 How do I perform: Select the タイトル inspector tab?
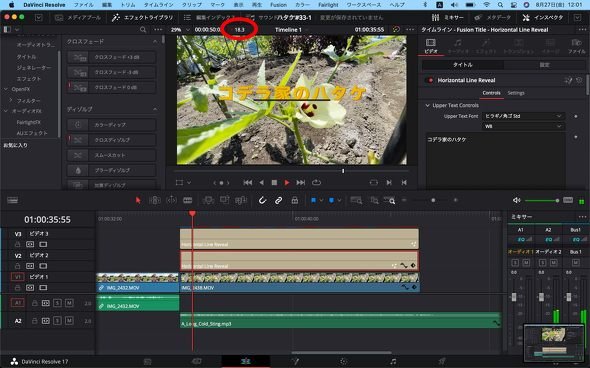(462, 65)
